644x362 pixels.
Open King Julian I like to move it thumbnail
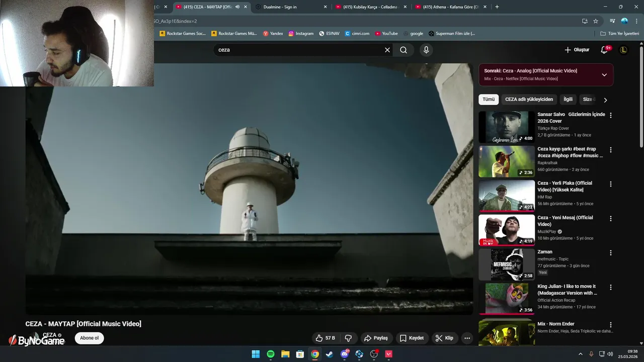[507, 300]
